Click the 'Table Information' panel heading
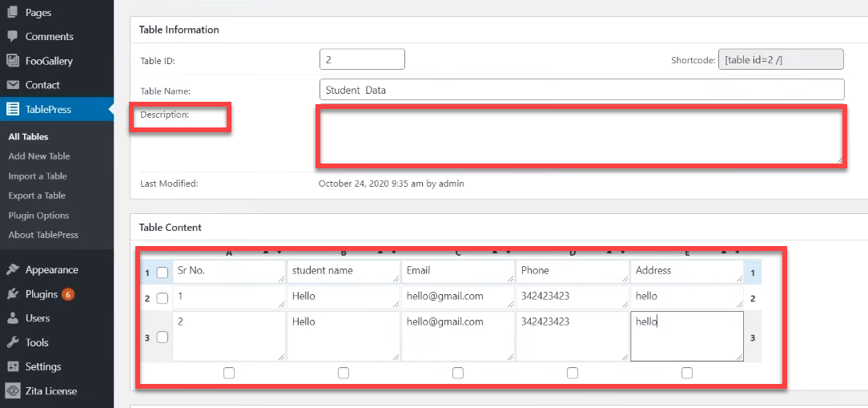Screen dimensions: 868x408 [x=179, y=30]
